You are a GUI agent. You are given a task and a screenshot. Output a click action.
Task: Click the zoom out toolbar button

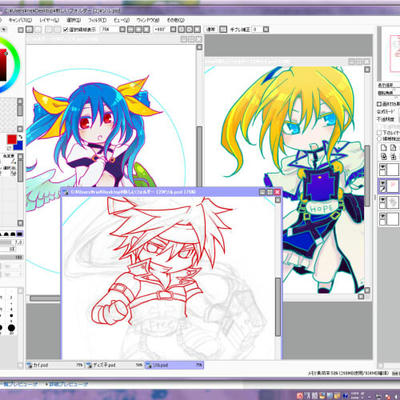coord(138,30)
